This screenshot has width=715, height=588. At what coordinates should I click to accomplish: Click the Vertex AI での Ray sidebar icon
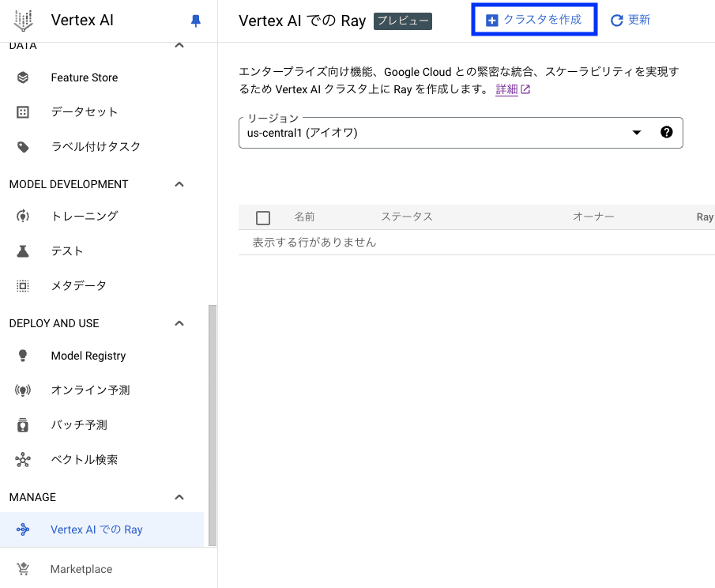point(23,530)
